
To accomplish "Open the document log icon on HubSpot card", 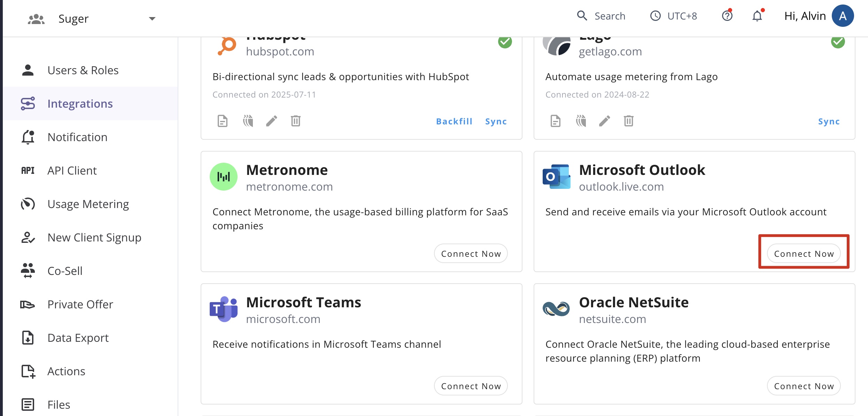I will pyautogui.click(x=223, y=121).
